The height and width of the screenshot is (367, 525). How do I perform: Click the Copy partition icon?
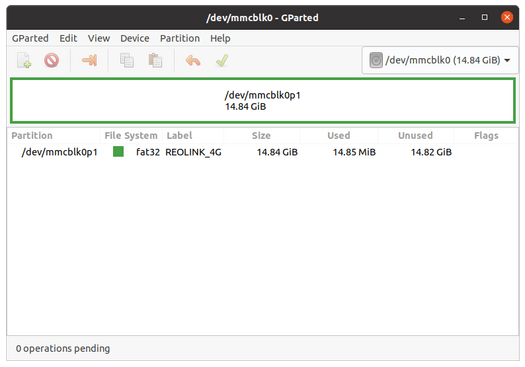pyautogui.click(x=127, y=61)
